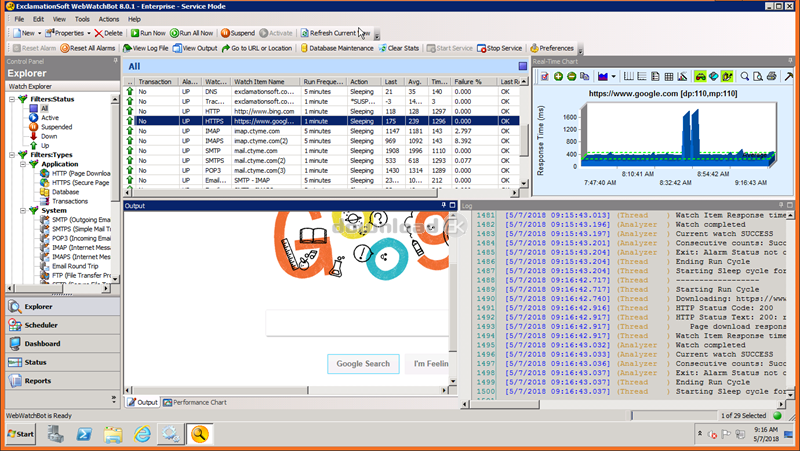The height and width of the screenshot is (451, 800).
Task: Toggle the grid table icon in chart toolbar
Action: click(669, 77)
